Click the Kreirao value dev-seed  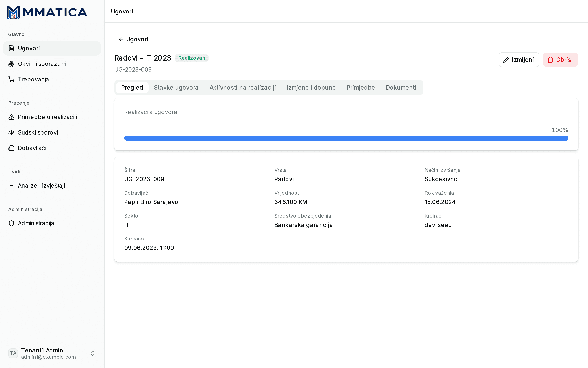pyautogui.click(x=438, y=225)
